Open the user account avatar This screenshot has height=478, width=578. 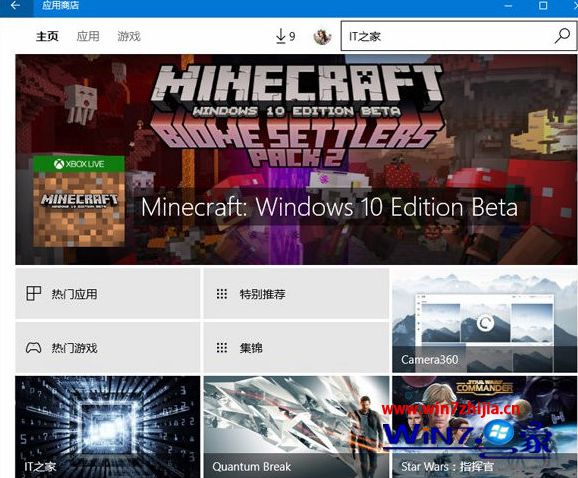322,36
